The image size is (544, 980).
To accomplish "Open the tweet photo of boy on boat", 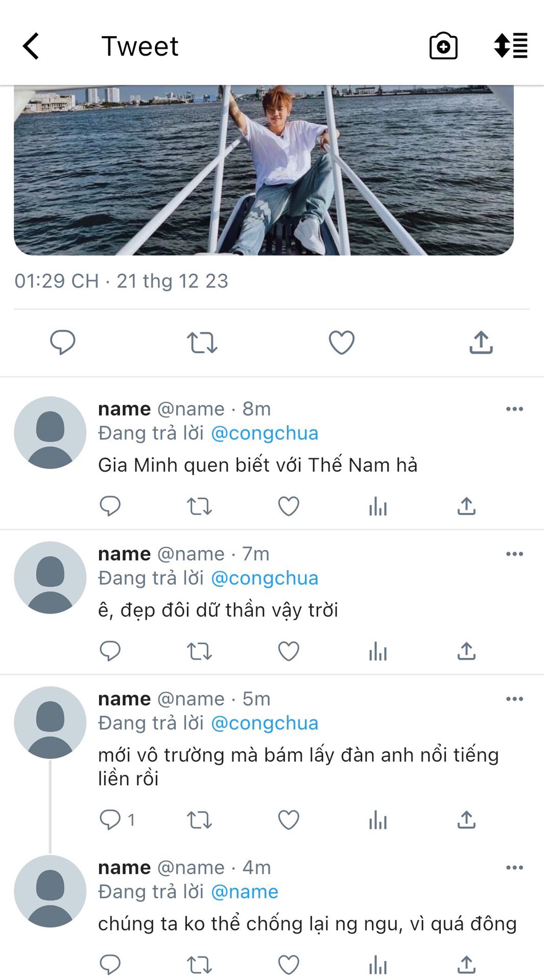I will [264, 170].
